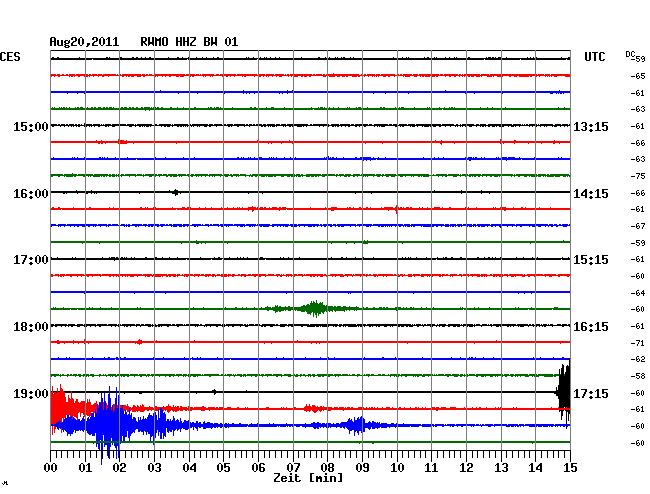This screenshot has width=650, height=494.
Task: Click the '07' minute tick label
Action: (x=293, y=467)
